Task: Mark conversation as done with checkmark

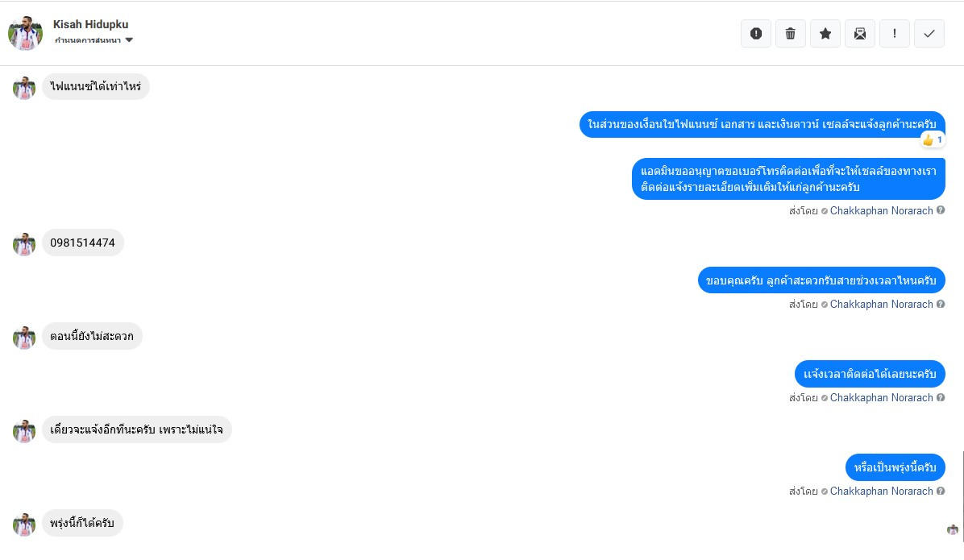Action: pos(929,34)
